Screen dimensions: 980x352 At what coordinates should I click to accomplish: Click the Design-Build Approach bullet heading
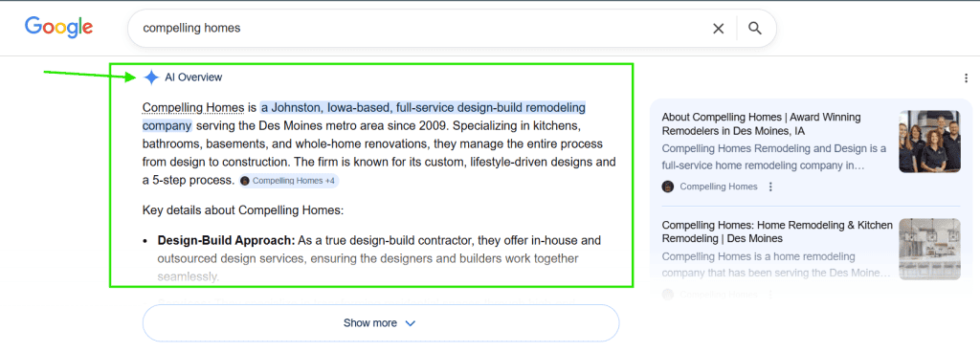pyautogui.click(x=226, y=240)
